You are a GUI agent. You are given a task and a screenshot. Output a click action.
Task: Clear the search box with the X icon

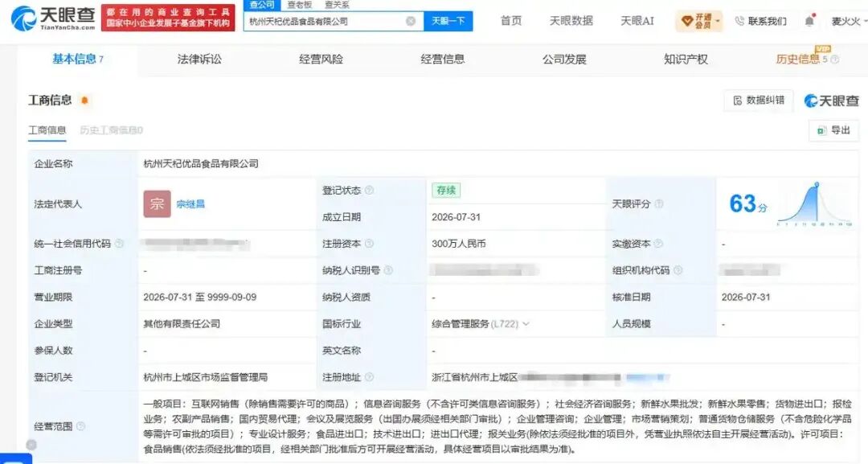(x=411, y=21)
